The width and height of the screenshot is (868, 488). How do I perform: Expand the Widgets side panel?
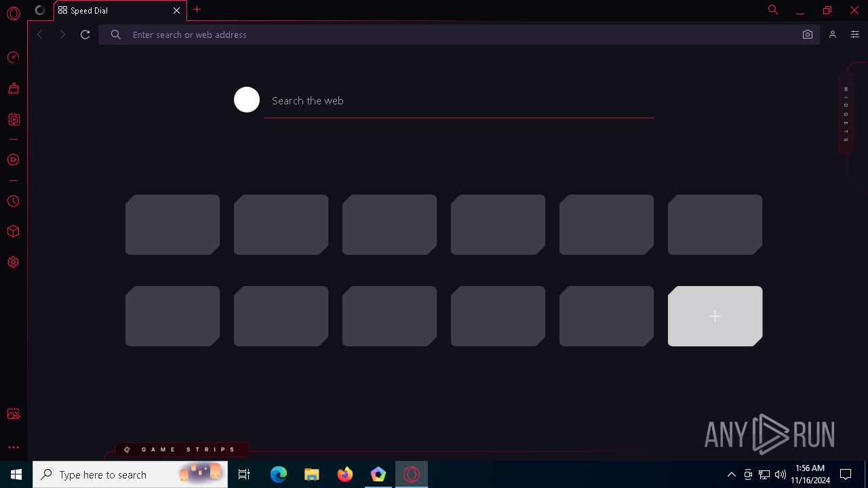point(846,113)
